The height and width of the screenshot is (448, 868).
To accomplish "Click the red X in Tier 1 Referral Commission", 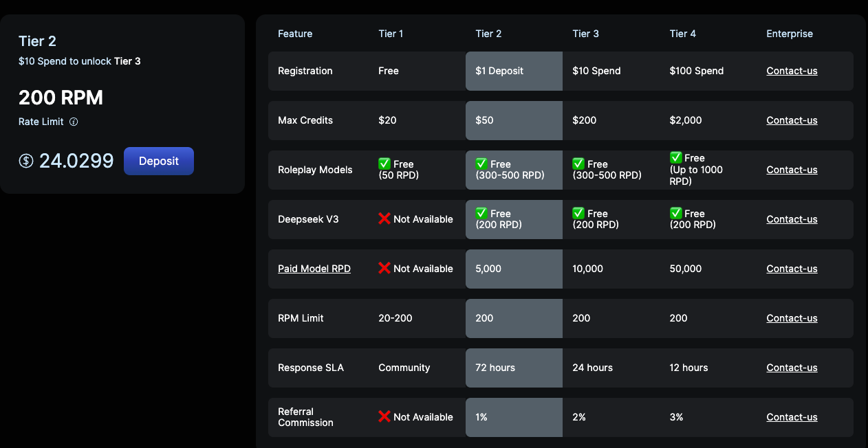I will [x=384, y=416].
